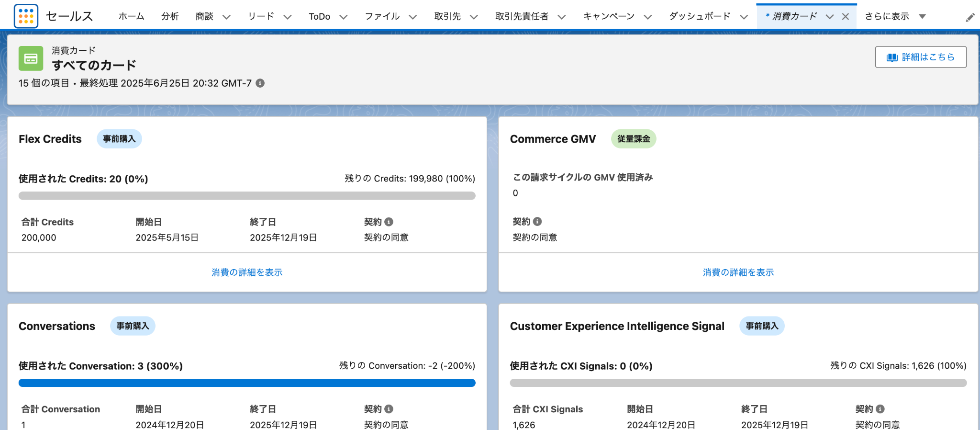Click the info icon beside last processed time
Viewport: 980px width, 430px height.
[x=260, y=83]
